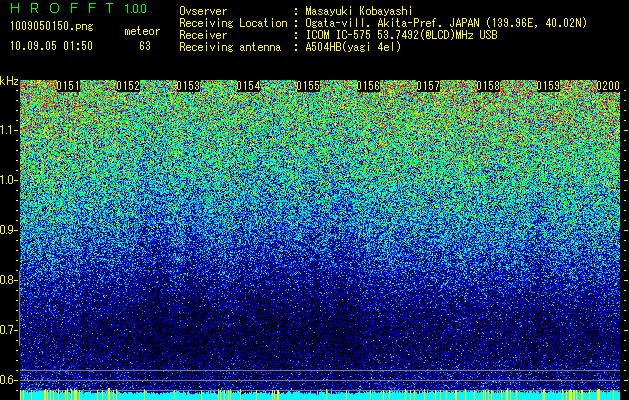
Task: Select the file name 1009050150.png
Action: pos(52,27)
